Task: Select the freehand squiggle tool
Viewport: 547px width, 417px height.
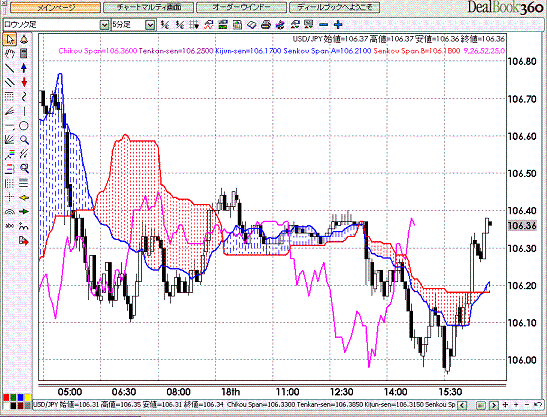Action: 24,97
